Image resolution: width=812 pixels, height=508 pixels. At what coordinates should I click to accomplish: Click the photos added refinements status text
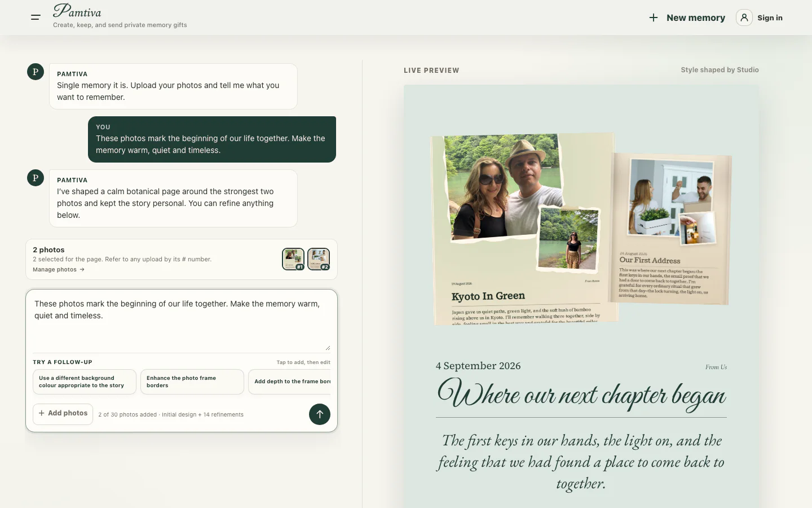point(171,414)
